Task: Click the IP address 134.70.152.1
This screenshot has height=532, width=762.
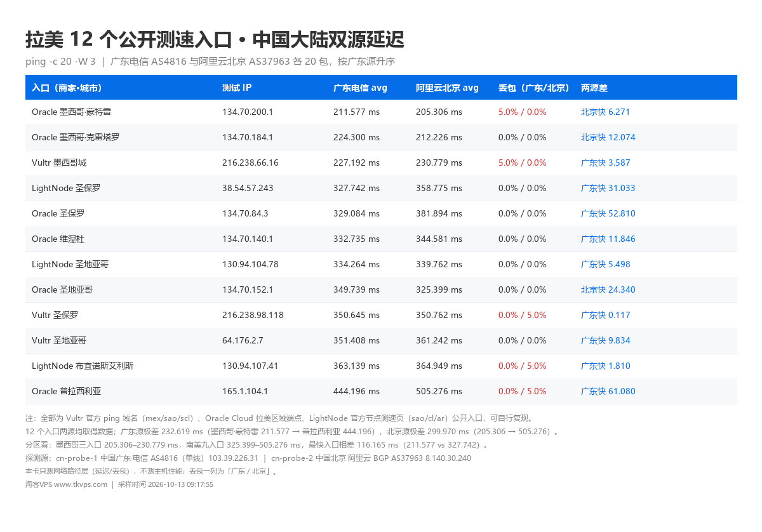Action: (248, 289)
